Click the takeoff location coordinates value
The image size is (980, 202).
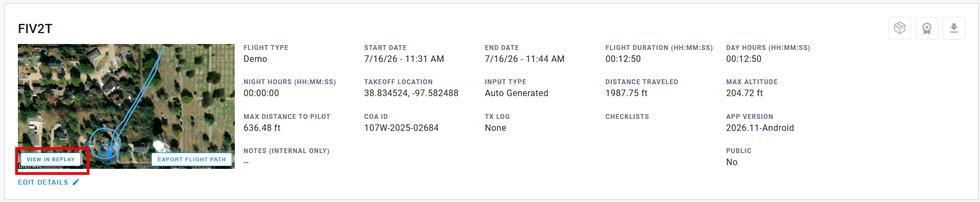coord(411,93)
